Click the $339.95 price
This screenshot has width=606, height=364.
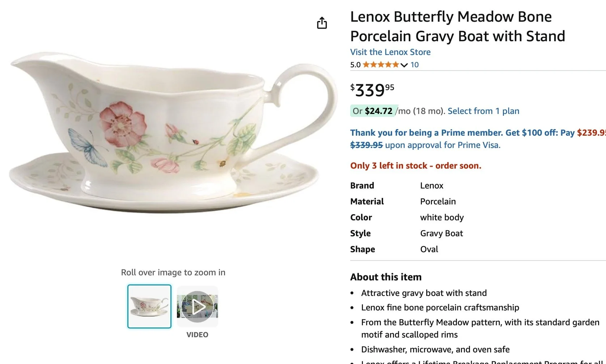[372, 90]
